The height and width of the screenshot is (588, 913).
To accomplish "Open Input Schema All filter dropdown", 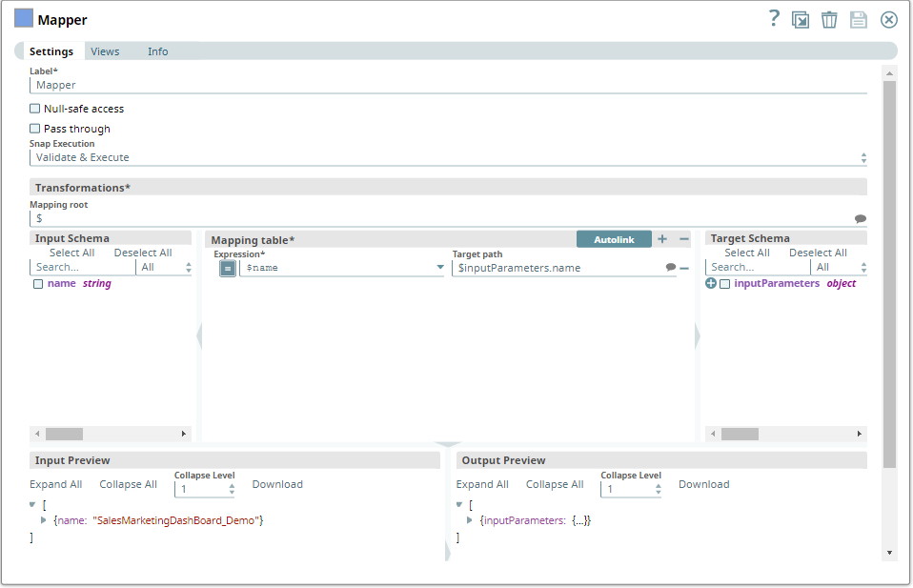I will tap(166, 267).
